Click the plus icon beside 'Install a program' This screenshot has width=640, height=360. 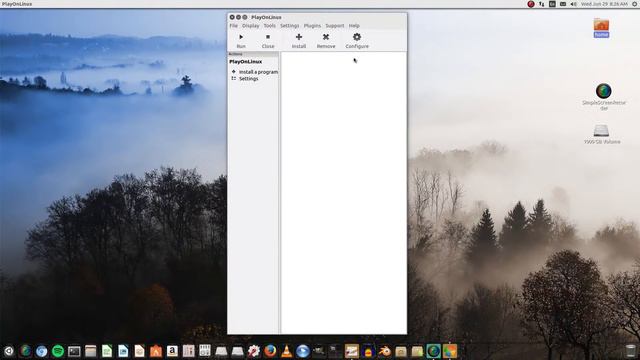click(234, 71)
